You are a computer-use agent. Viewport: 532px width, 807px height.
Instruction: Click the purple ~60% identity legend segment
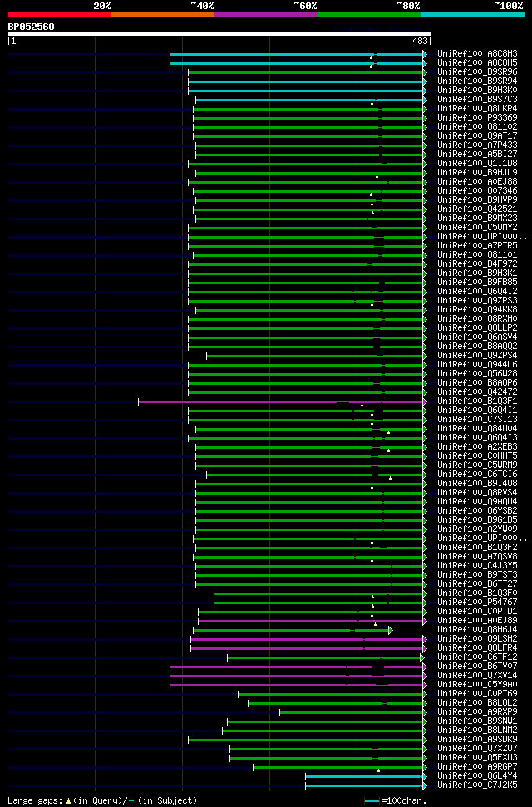(x=266, y=15)
